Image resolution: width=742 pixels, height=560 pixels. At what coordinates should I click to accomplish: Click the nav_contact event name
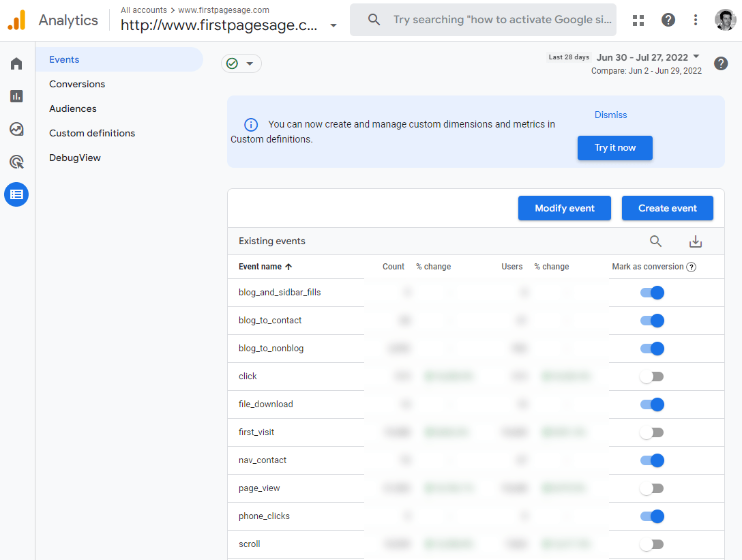[x=262, y=460]
